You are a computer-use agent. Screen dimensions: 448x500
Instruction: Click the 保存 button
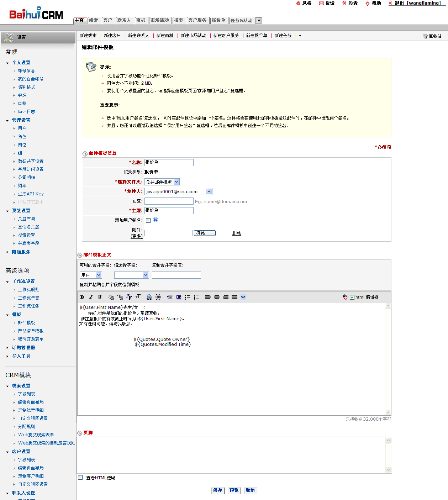[x=217, y=490]
